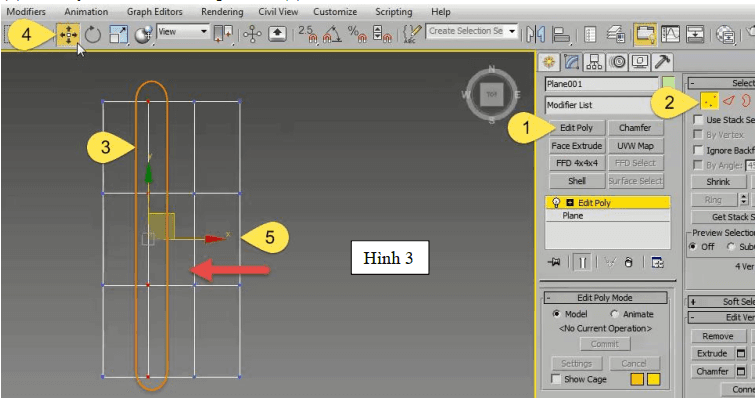The height and width of the screenshot is (399, 756).
Task: Toggle the Spinner Snap icon
Action: click(x=382, y=34)
